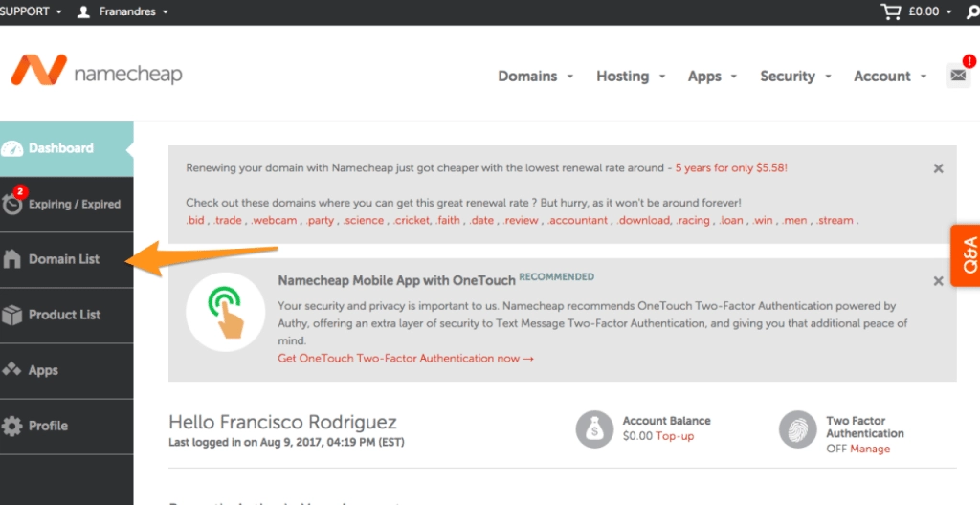Expand the £0.00 cart dropdown
This screenshot has width=980, height=505.
tap(930, 11)
